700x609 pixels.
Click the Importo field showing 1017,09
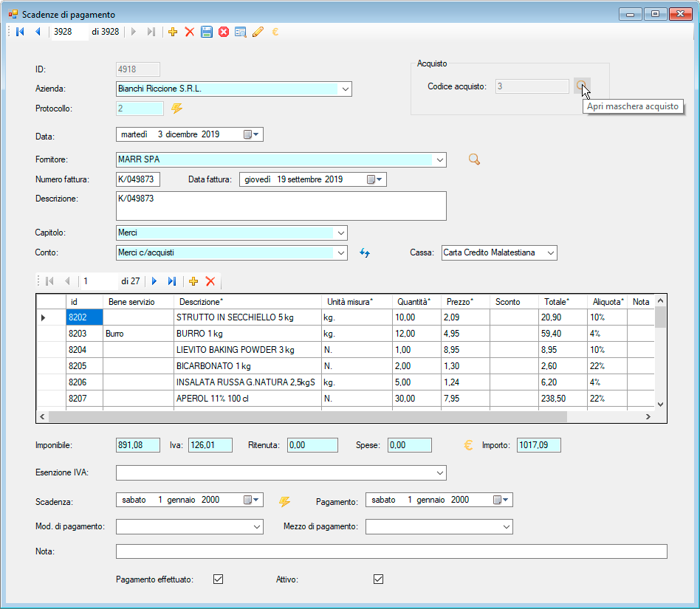(539, 445)
